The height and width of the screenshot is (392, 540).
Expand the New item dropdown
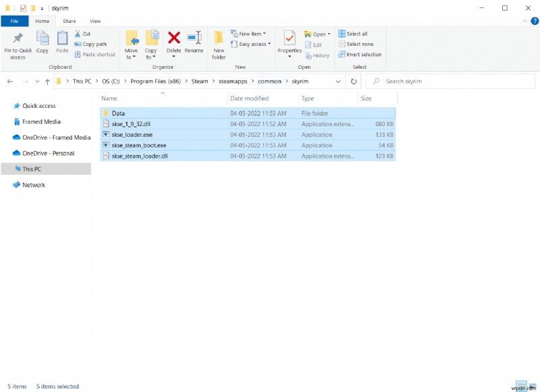coord(252,34)
